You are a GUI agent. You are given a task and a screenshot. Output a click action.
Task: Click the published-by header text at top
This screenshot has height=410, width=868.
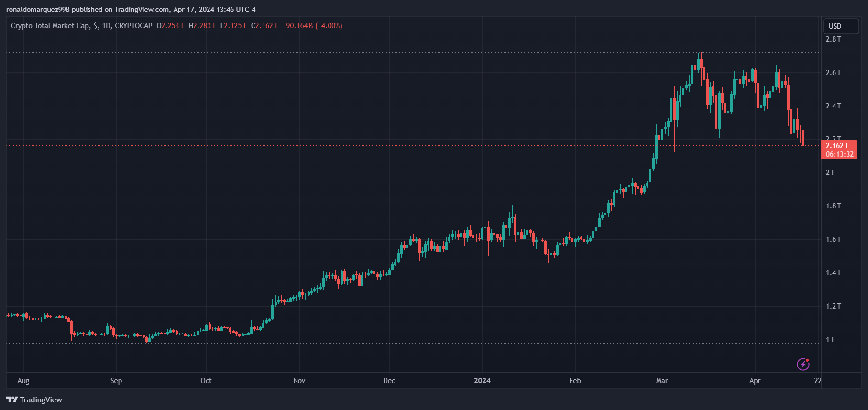[x=131, y=10]
